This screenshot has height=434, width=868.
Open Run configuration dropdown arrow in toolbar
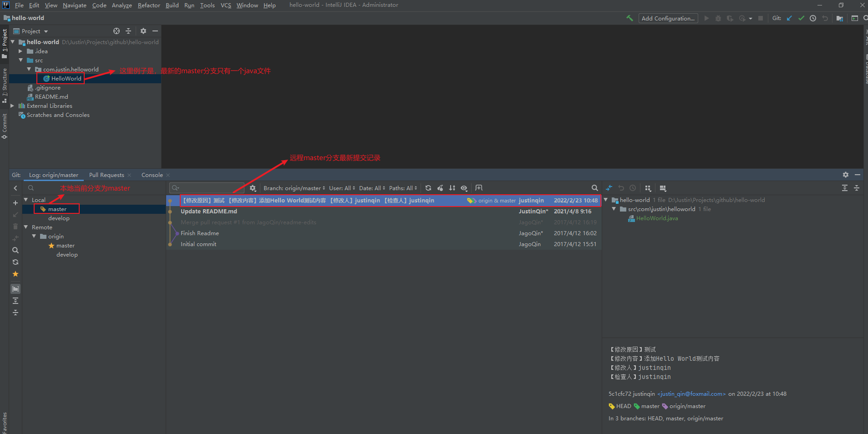[751, 19]
